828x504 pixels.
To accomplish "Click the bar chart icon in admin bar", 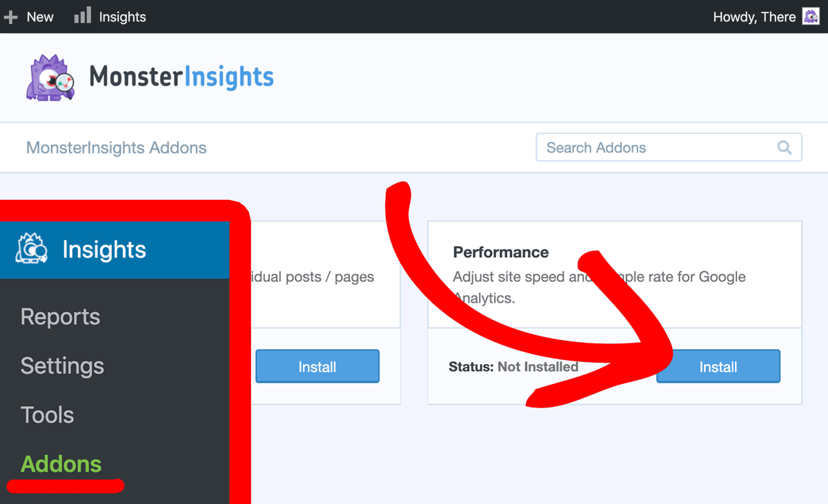I will tap(83, 15).
